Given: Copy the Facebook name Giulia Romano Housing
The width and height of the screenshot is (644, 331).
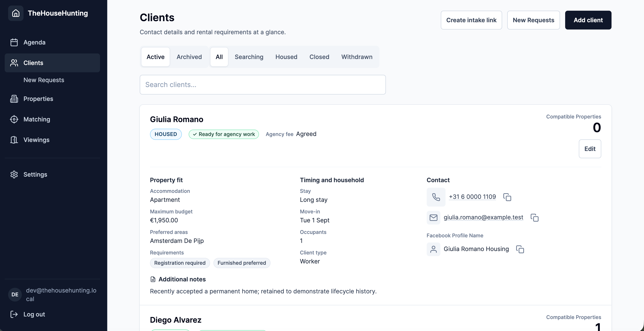Looking at the screenshot, I should [520, 249].
